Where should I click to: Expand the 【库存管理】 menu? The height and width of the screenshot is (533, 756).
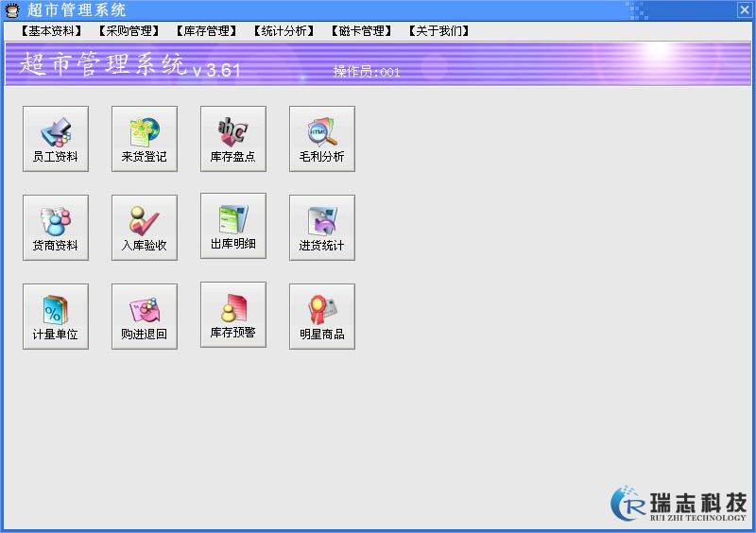206,31
